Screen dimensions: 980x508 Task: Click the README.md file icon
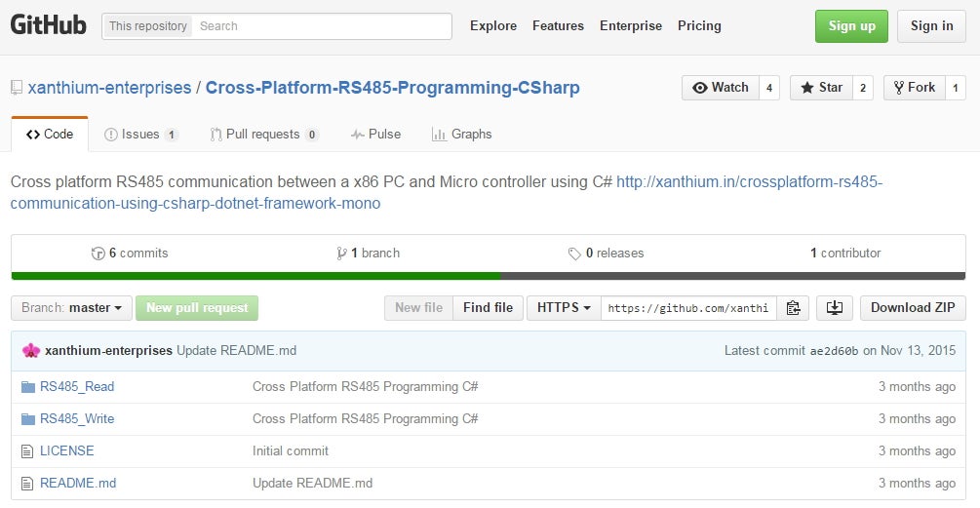click(x=27, y=484)
